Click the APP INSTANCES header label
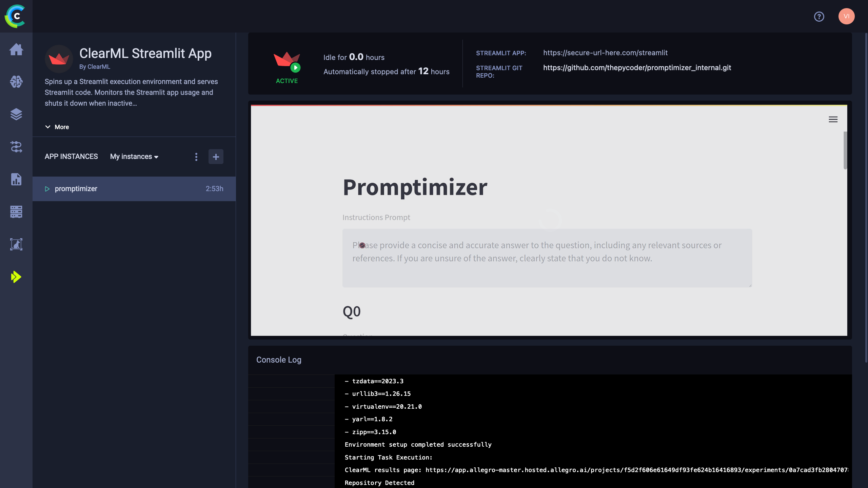The width and height of the screenshot is (868, 488). pos(71,157)
